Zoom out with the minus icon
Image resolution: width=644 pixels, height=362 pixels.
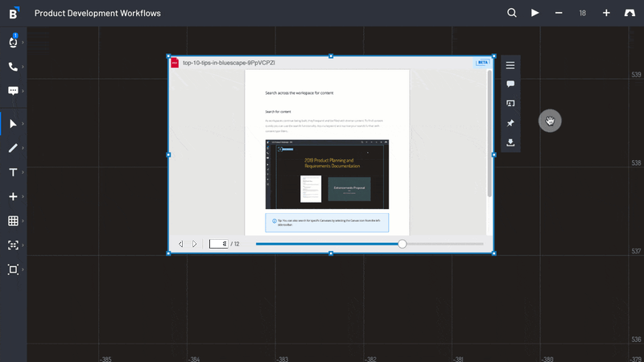click(559, 13)
